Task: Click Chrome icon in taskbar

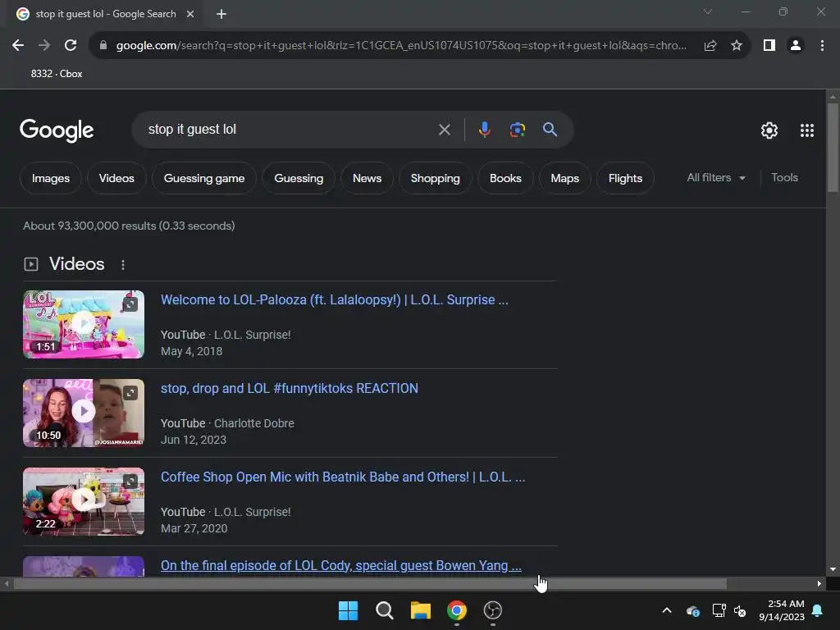Action: [x=456, y=610]
